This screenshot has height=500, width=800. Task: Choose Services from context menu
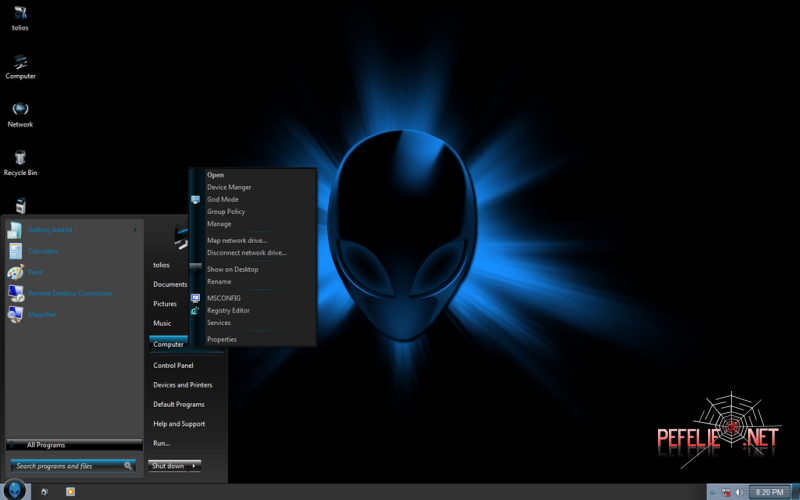[219, 322]
